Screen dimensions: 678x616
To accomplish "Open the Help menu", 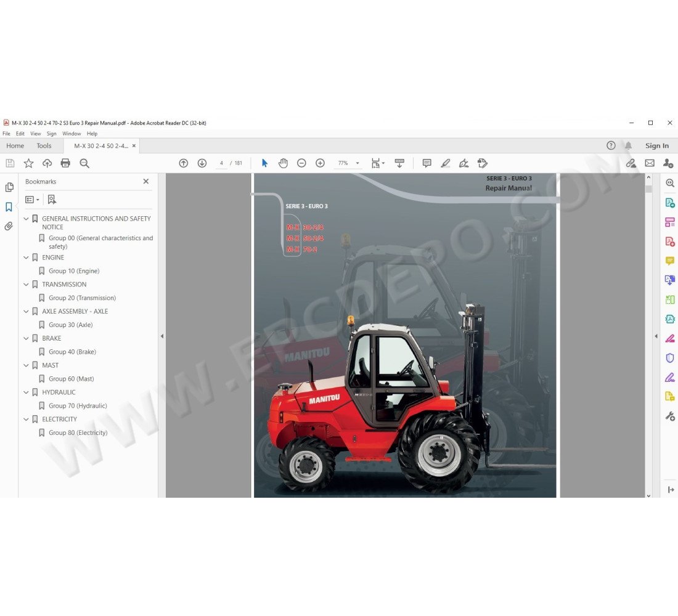I will point(92,134).
